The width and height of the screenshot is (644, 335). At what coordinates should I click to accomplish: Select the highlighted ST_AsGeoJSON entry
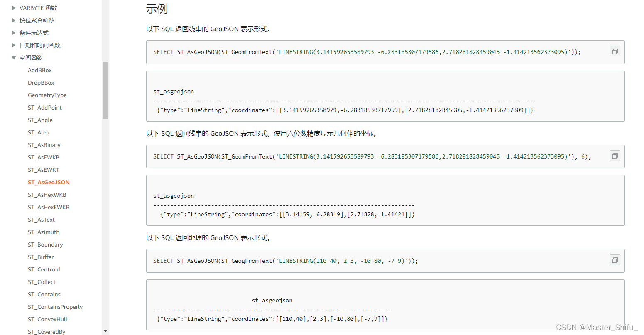tap(49, 182)
